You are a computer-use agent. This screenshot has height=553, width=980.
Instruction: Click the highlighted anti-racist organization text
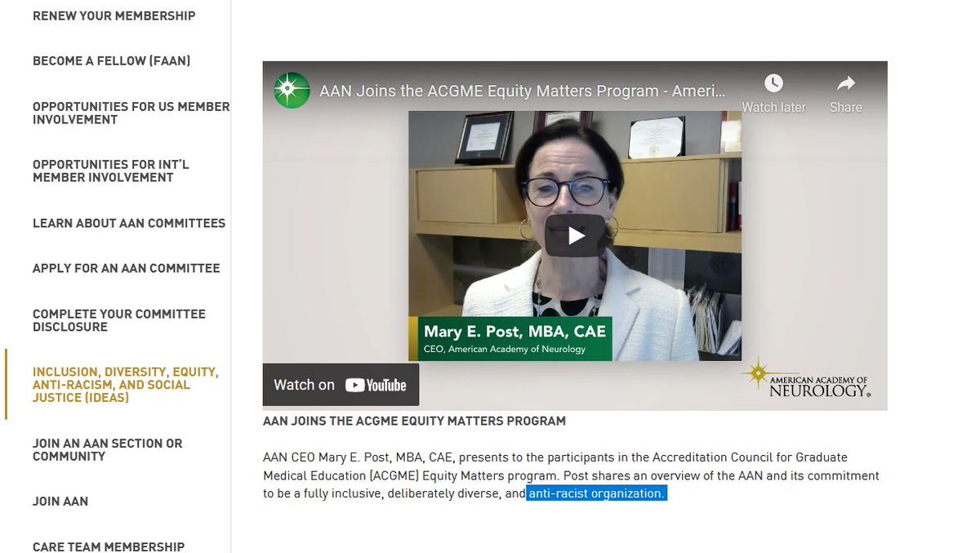597,493
